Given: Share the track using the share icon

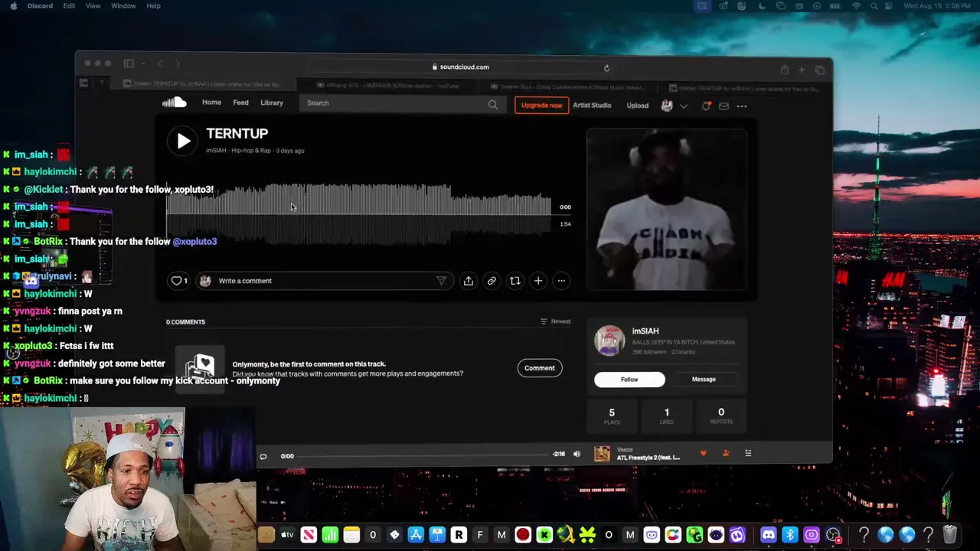Looking at the screenshot, I should pyautogui.click(x=468, y=281).
